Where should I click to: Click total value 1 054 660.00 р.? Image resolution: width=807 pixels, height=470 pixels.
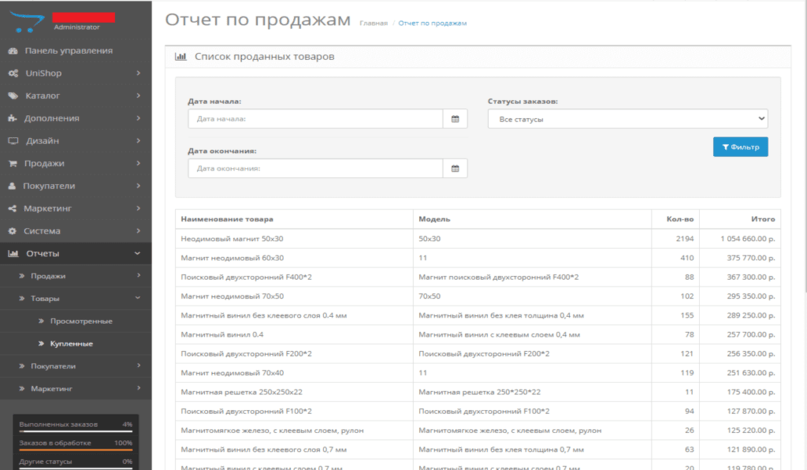[748, 239]
